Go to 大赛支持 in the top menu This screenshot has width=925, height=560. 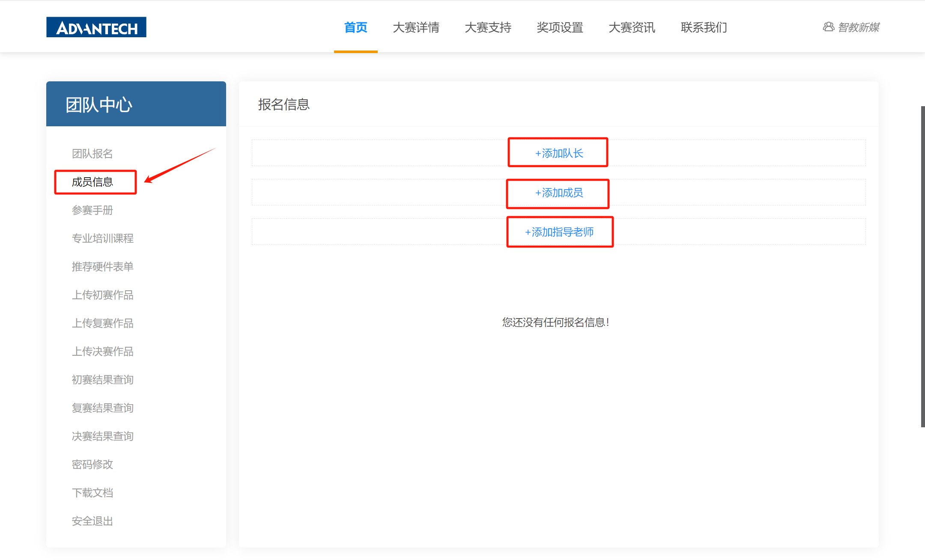point(488,27)
